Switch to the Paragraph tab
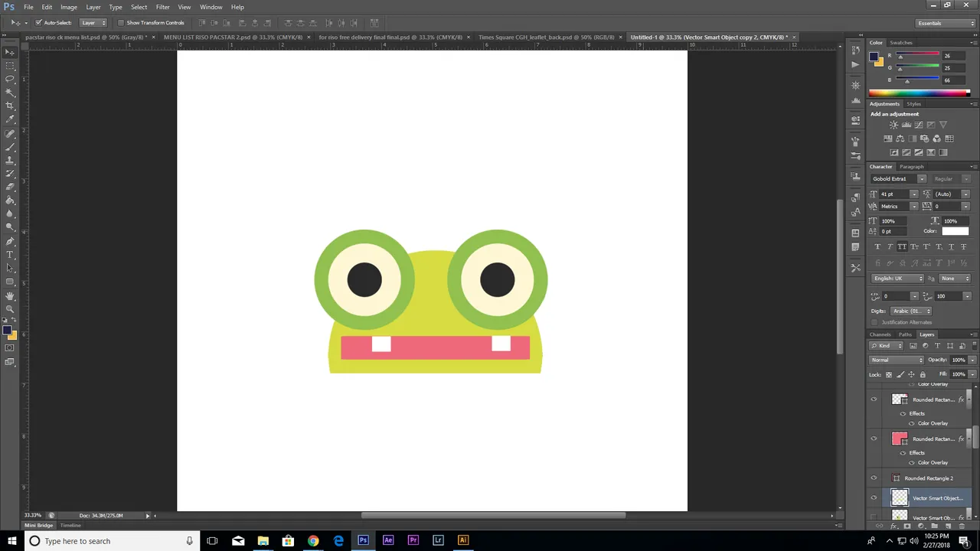This screenshot has height=551, width=980. tap(911, 167)
